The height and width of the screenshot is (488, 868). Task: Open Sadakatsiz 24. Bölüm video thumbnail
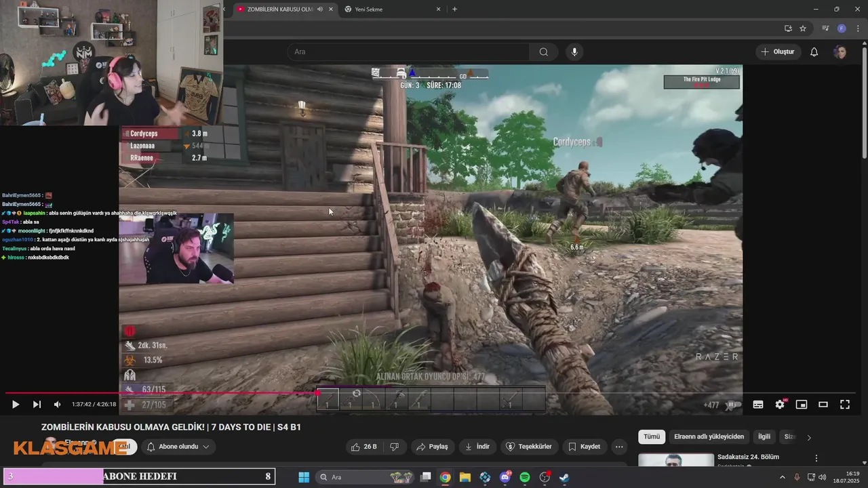pyautogui.click(x=676, y=460)
